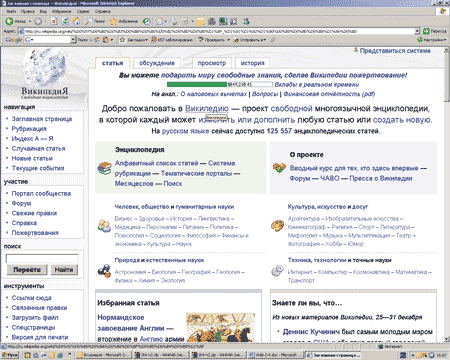Open the Случайная статья sidebar link
This screenshot has height=360, width=450.
pos(38,148)
